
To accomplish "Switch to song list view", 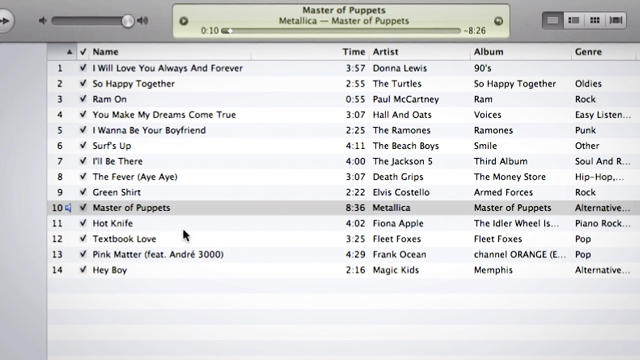I will (552, 20).
